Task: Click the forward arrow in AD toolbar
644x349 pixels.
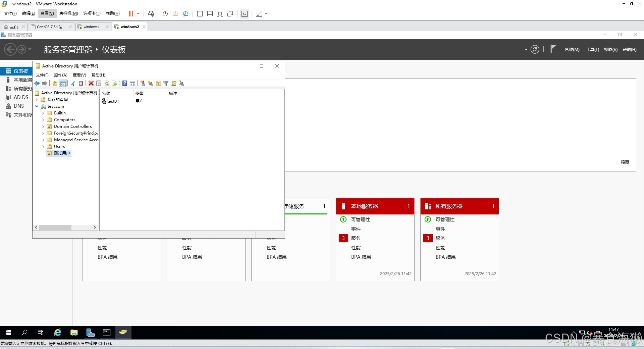Action: point(44,83)
